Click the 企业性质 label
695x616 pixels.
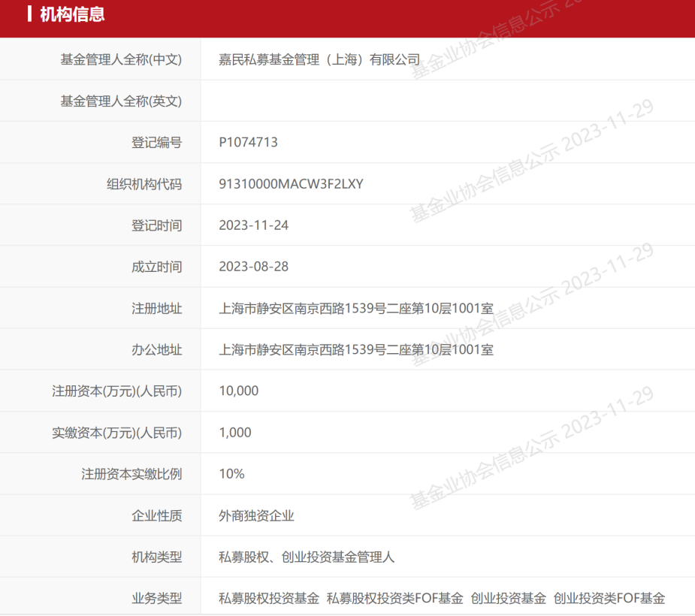pyautogui.click(x=156, y=516)
